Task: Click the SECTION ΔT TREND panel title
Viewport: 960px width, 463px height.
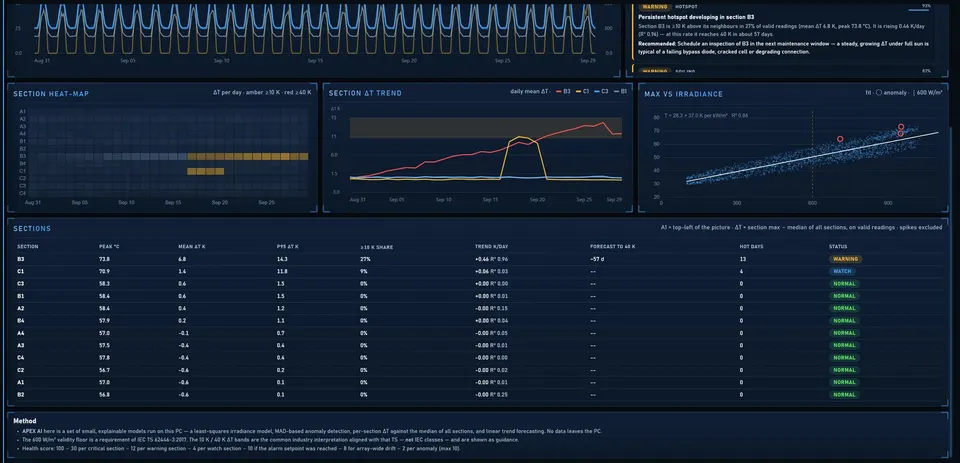Action: click(365, 93)
